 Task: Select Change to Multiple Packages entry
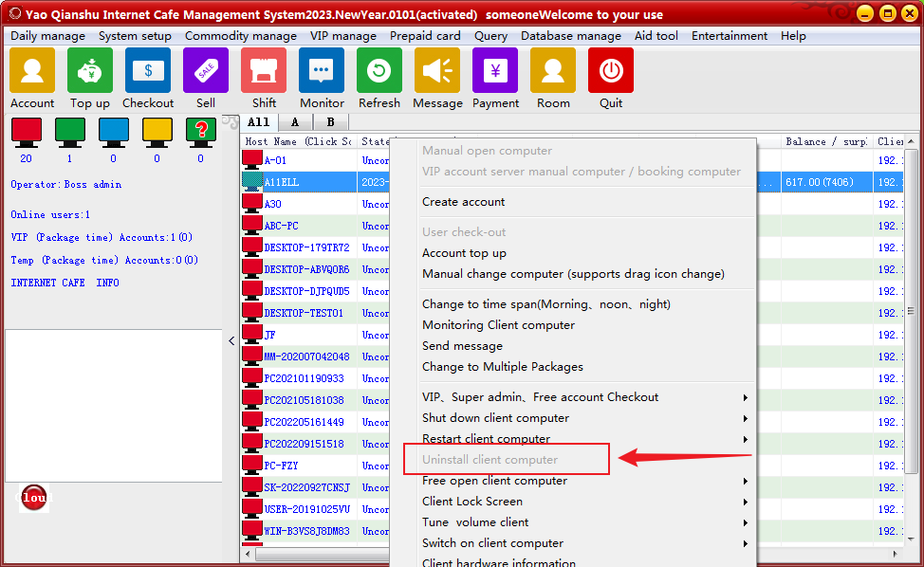coord(502,367)
